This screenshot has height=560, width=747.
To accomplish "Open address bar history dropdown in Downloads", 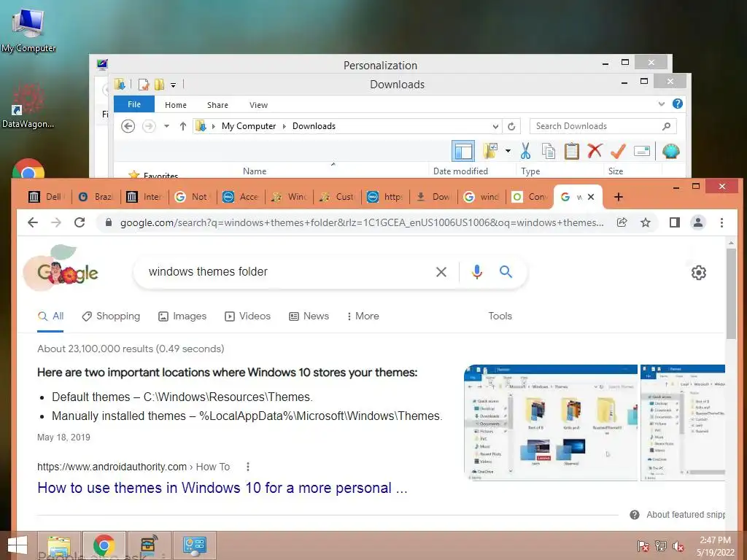I will (495, 126).
